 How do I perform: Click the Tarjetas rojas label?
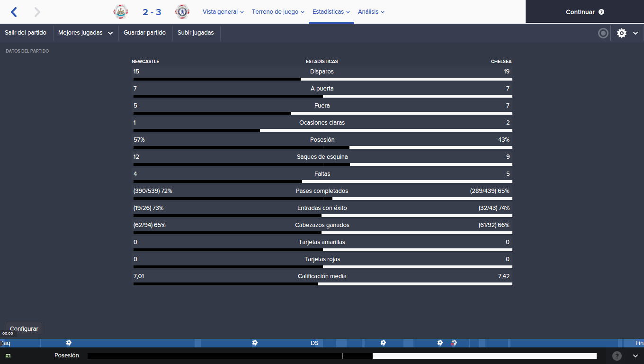click(322, 259)
